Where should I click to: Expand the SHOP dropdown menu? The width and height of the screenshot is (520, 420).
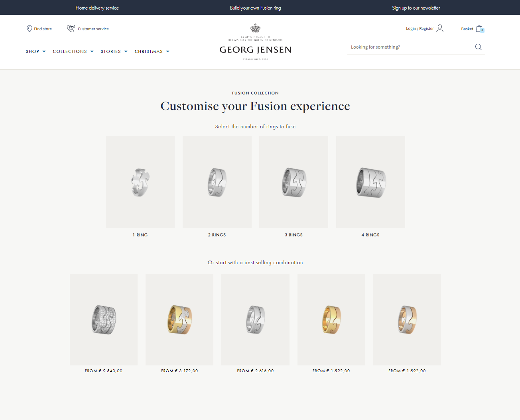35,51
